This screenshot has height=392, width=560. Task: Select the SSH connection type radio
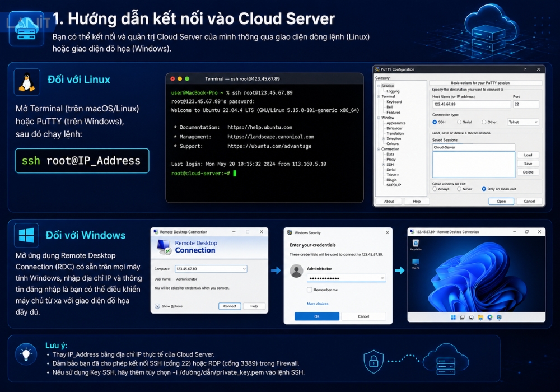click(435, 122)
